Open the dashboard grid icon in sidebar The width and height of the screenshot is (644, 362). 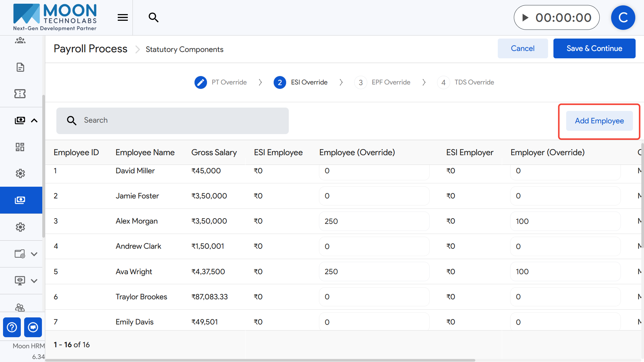pyautogui.click(x=20, y=147)
